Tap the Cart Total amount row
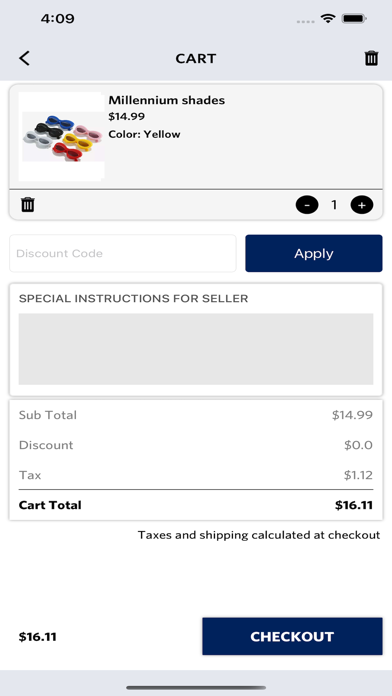 [x=196, y=505]
